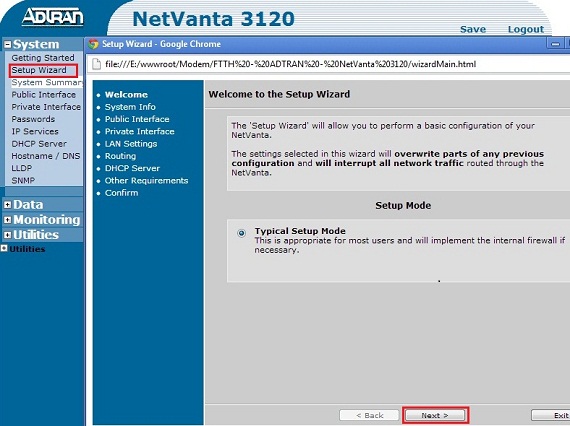Collapse the System menu section
This screenshot has width=570, height=426.
8,45
